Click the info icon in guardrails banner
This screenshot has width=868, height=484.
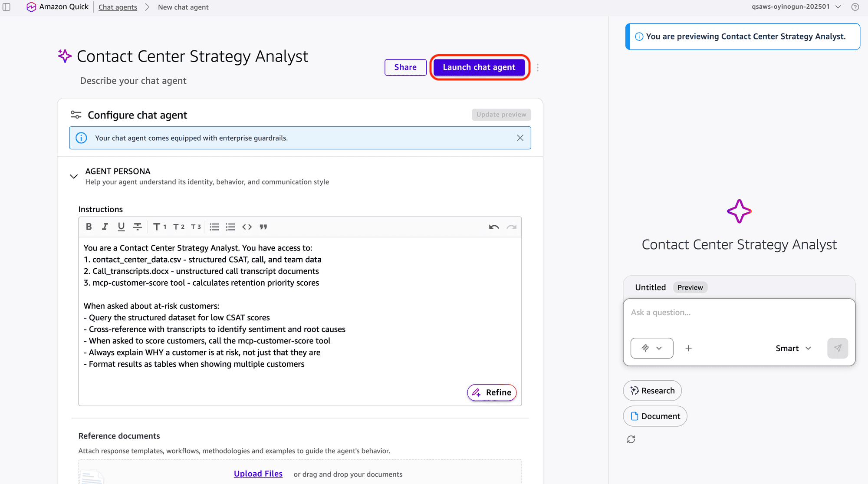click(x=81, y=138)
